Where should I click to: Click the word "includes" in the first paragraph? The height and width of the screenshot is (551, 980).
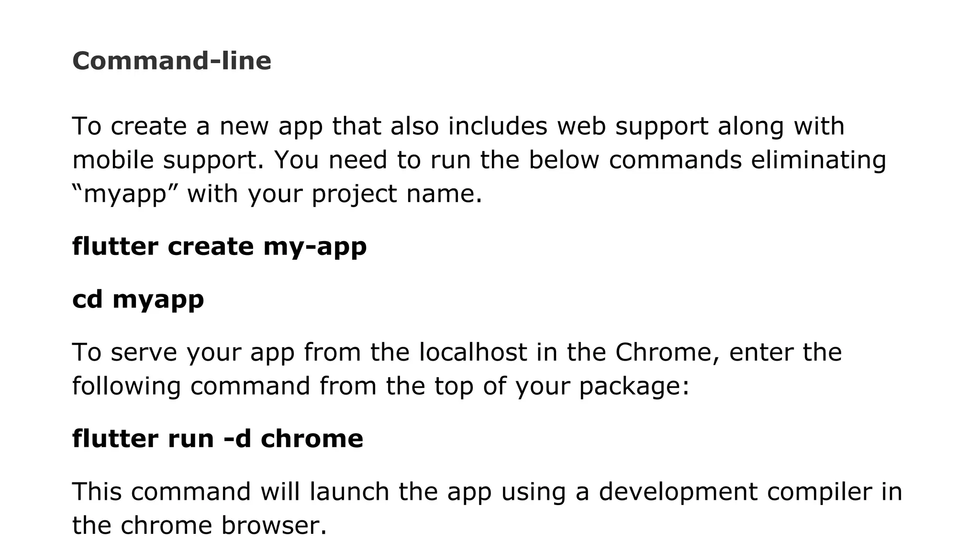pos(498,127)
